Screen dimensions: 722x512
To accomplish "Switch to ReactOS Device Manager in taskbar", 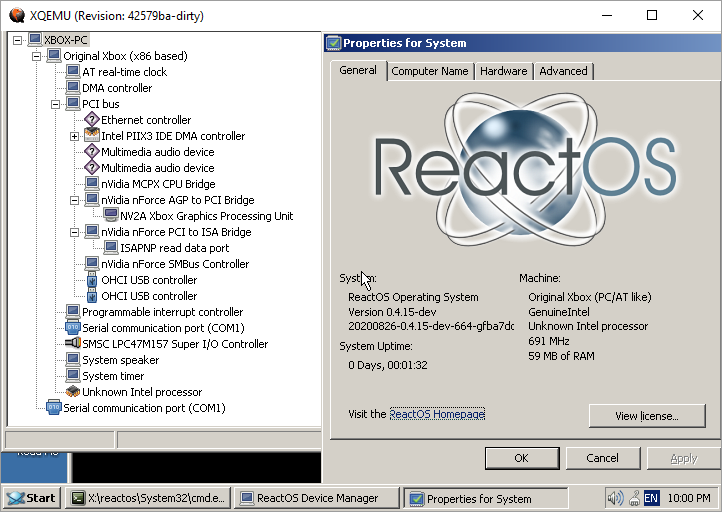I will click(x=317, y=498).
